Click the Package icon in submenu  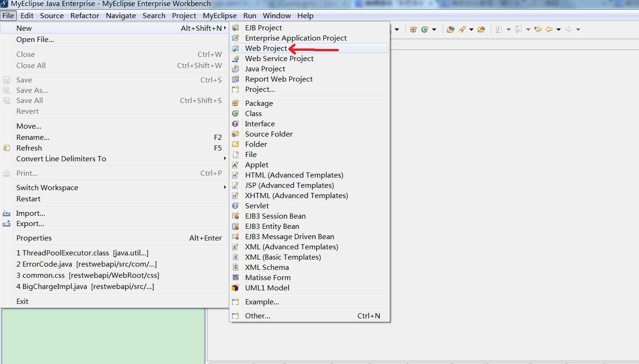click(x=236, y=103)
